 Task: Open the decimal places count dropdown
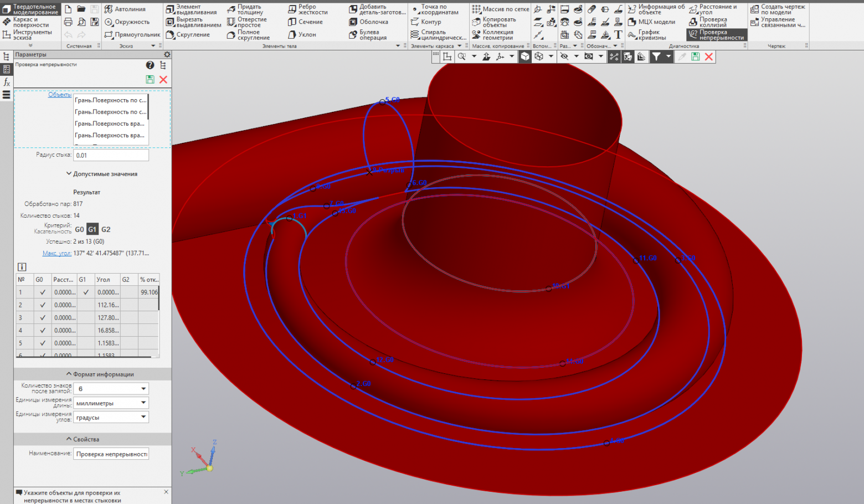pos(143,389)
